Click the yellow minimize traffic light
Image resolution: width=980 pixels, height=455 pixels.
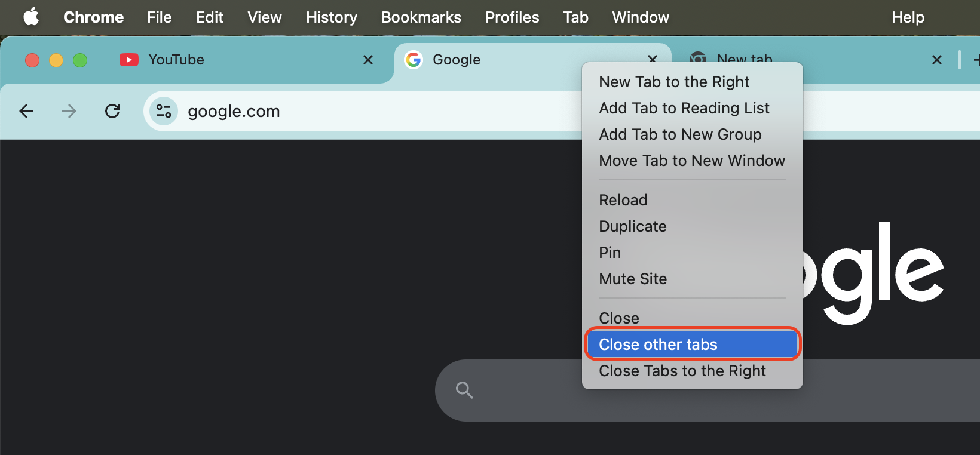(x=56, y=60)
